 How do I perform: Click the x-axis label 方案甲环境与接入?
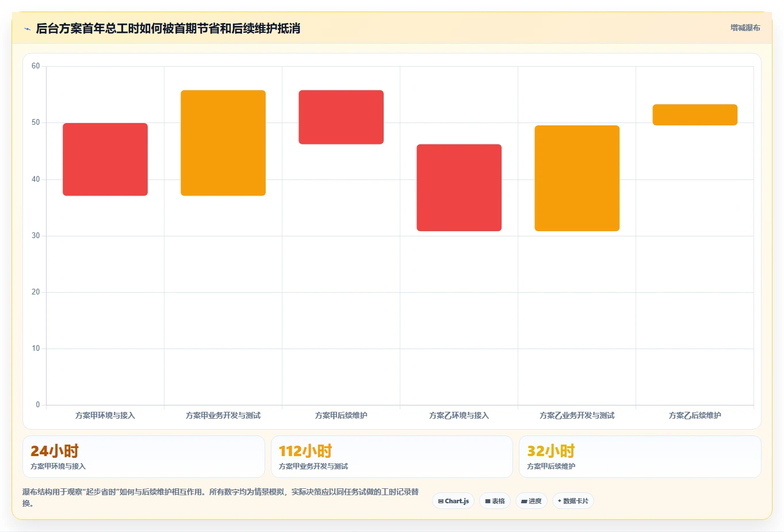pyautogui.click(x=105, y=415)
